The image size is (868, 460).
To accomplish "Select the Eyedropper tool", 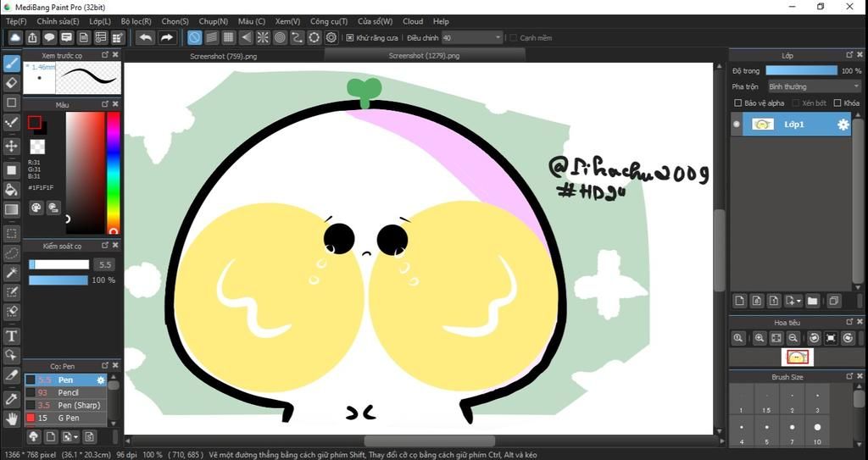I will coord(12,398).
